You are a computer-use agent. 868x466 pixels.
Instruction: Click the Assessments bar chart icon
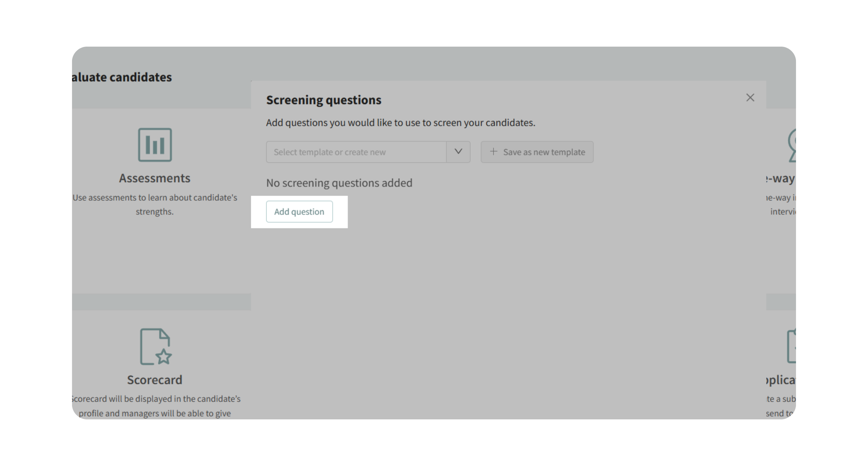[x=155, y=145]
